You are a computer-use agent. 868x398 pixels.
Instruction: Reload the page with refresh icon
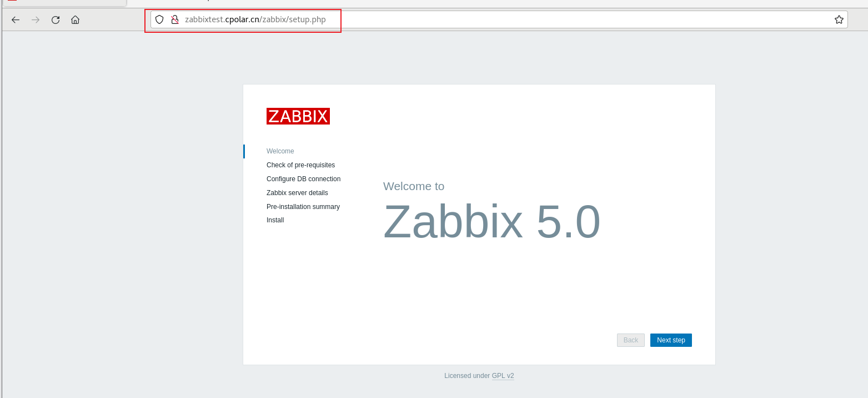(x=56, y=20)
